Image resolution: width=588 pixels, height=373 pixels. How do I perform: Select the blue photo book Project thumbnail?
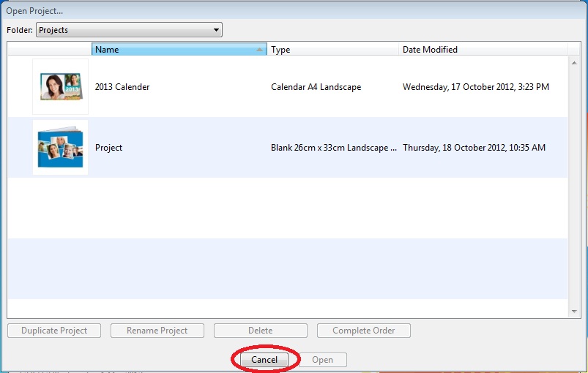60,147
